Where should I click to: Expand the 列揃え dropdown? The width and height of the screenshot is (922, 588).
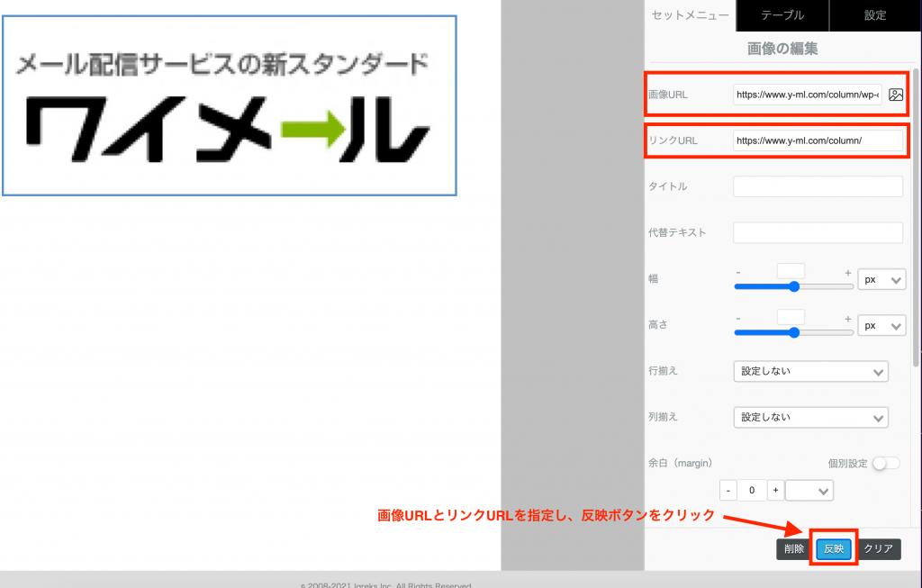click(x=811, y=418)
